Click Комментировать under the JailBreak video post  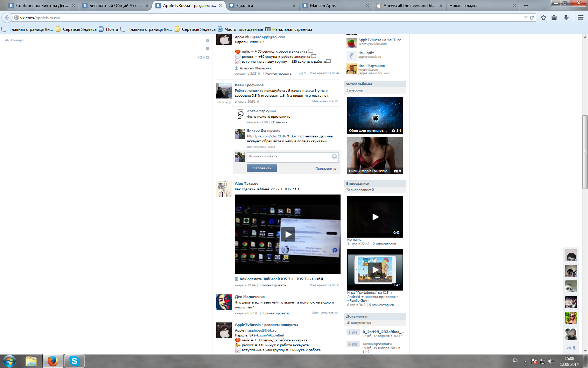pyautogui.click(x=273, y=285)
